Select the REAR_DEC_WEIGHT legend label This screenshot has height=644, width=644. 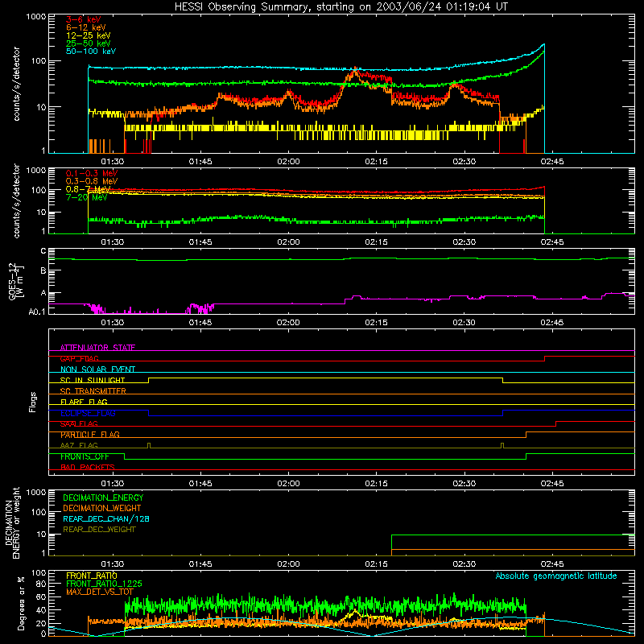[99, 530]
